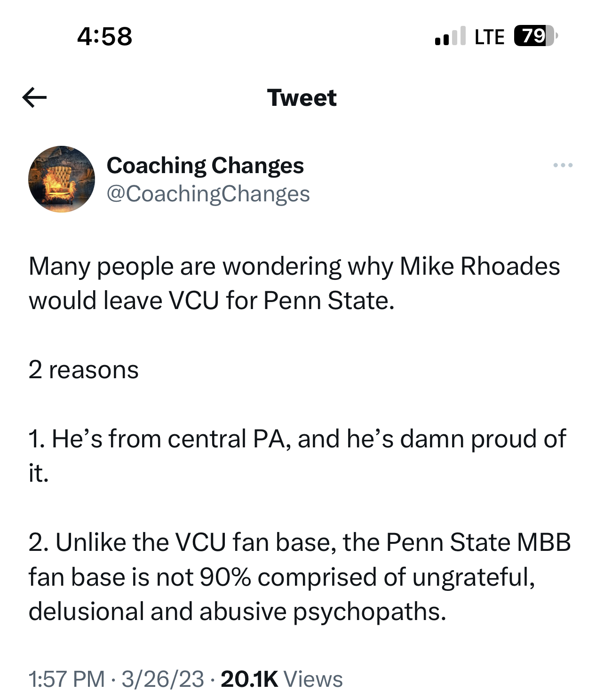Open the burning chair profile picture
The width and height of the screenshot is (604, 700).
(62, 179)
